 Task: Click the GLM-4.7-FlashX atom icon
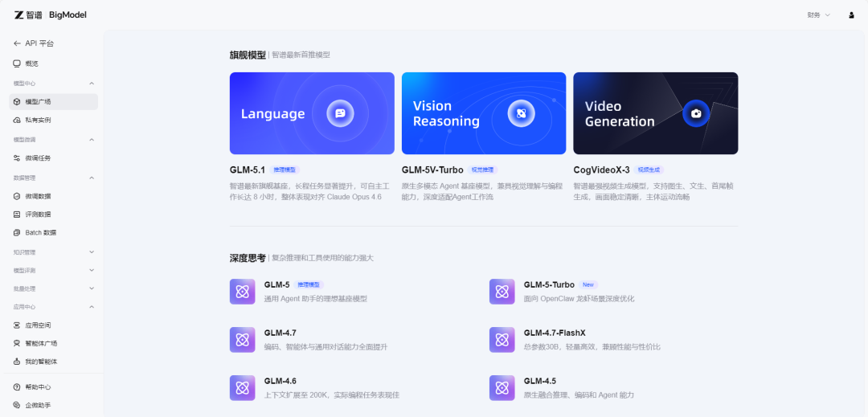[x=502, y=340]
